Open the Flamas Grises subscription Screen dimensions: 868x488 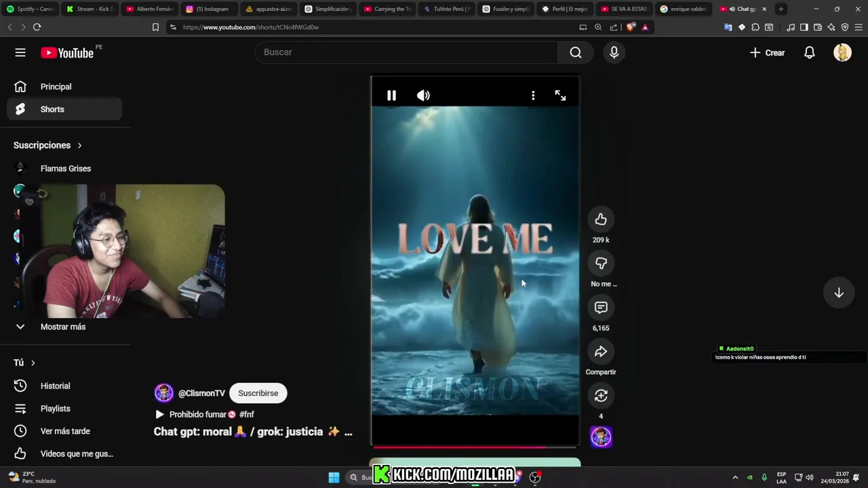pyautogui.click(x=65, y=168)
